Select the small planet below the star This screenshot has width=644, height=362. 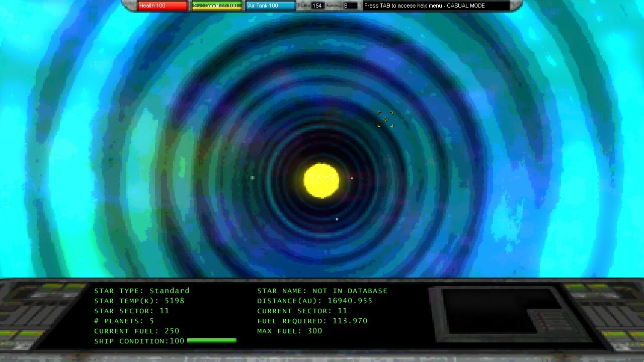pos(337,219)
